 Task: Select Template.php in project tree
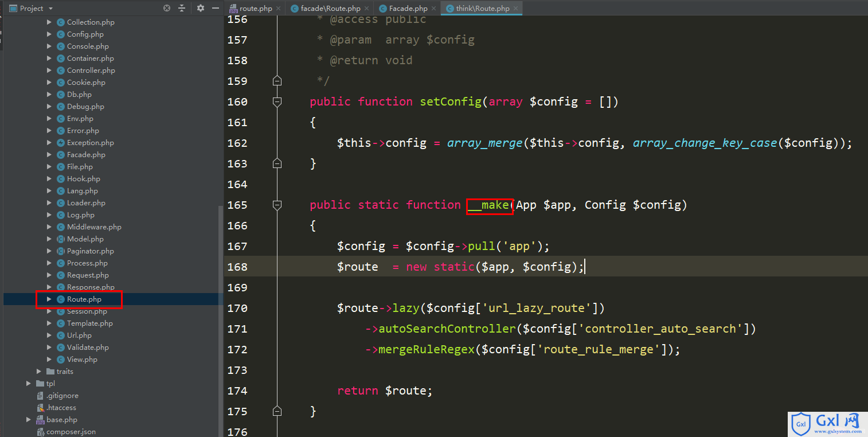(x=90, y=323)
